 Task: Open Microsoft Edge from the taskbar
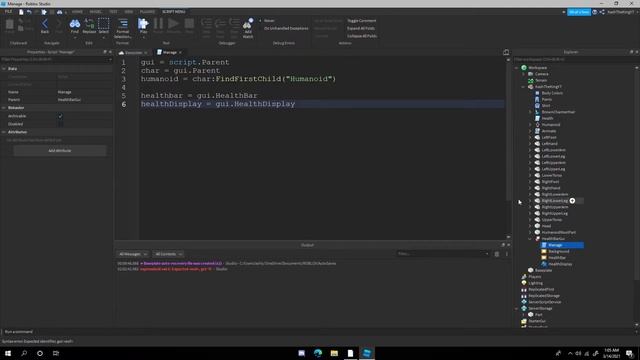coord(318,353)
